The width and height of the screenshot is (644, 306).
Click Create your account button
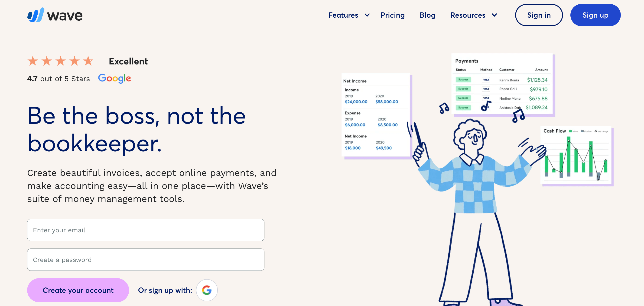[78, 290]
